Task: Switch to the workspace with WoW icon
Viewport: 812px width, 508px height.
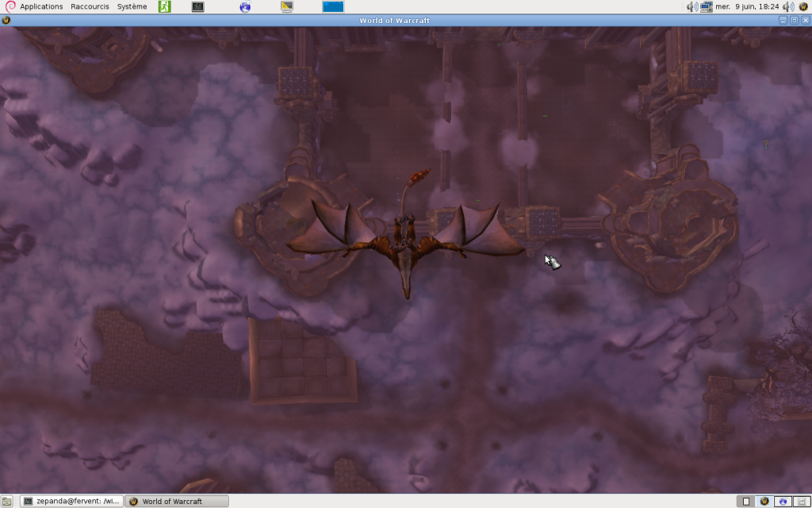Action: tap(764, 502)
